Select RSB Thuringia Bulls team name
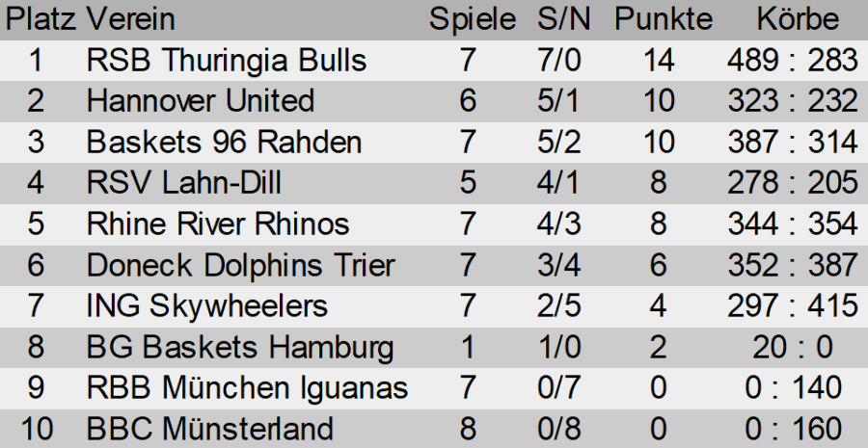Viewport: 868px width, 448px height. coord(227,61)
